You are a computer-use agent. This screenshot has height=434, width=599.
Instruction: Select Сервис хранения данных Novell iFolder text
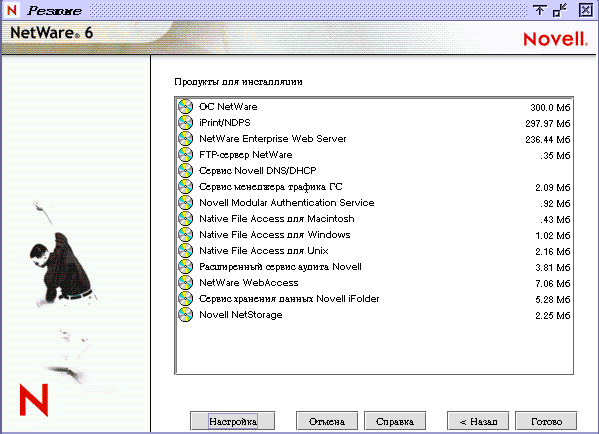click(289, 299)
